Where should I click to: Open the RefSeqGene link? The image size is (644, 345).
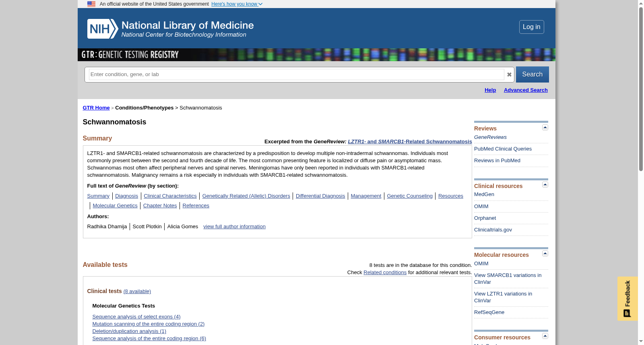pos(489,312)
